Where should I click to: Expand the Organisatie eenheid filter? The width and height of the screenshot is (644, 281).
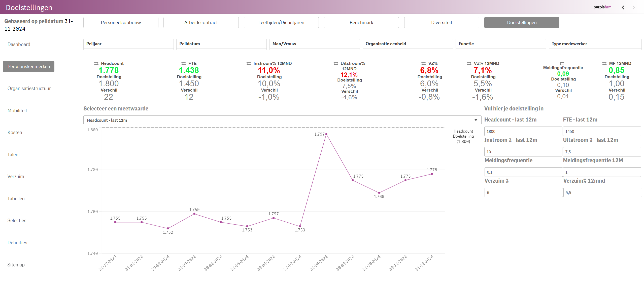pos(407,44)
